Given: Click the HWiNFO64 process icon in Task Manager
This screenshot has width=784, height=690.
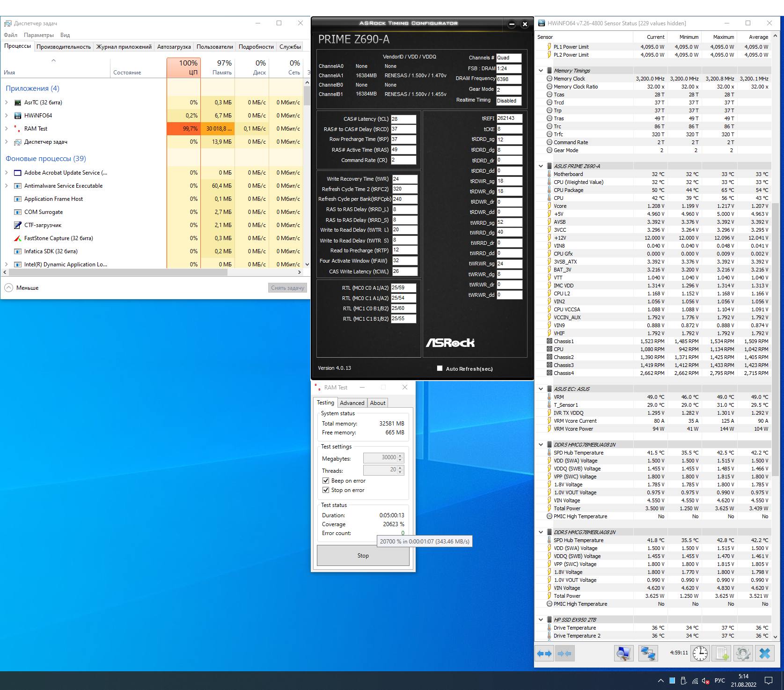Looking at the screenshot, I should pyautogui.click(x=18, y=116).
